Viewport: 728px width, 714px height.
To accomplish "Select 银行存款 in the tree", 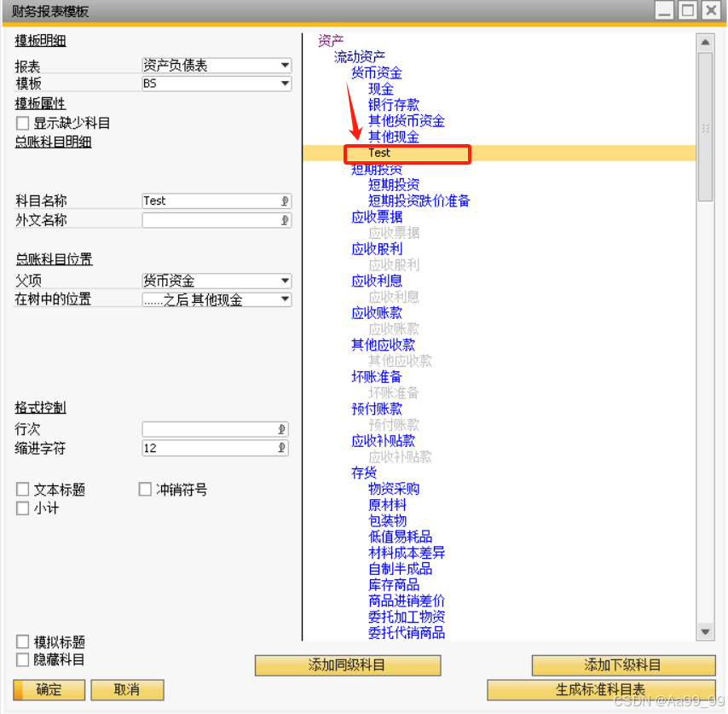I will (x=394, y=105).
